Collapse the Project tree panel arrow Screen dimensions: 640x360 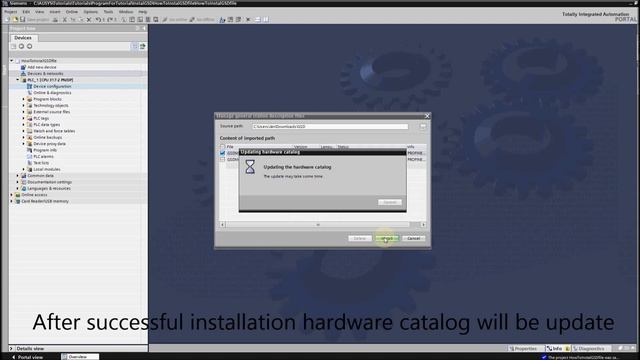(144, 29)
